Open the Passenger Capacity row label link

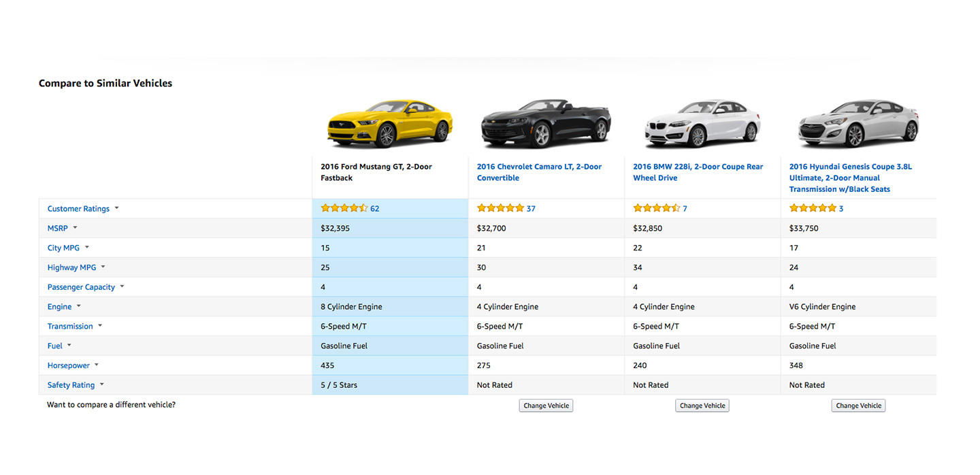81,287
